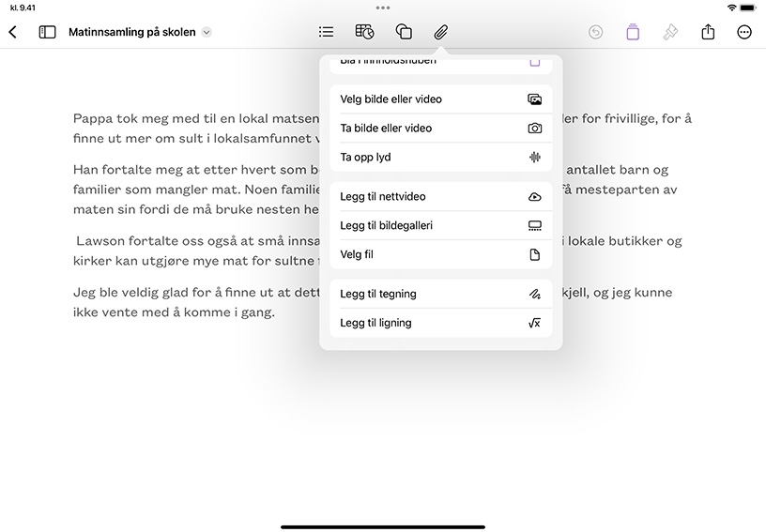Choose Legg til nettvideo
The height and width of the screenshot is (532, 766).
pyautogui.click(x=440, y=196)
